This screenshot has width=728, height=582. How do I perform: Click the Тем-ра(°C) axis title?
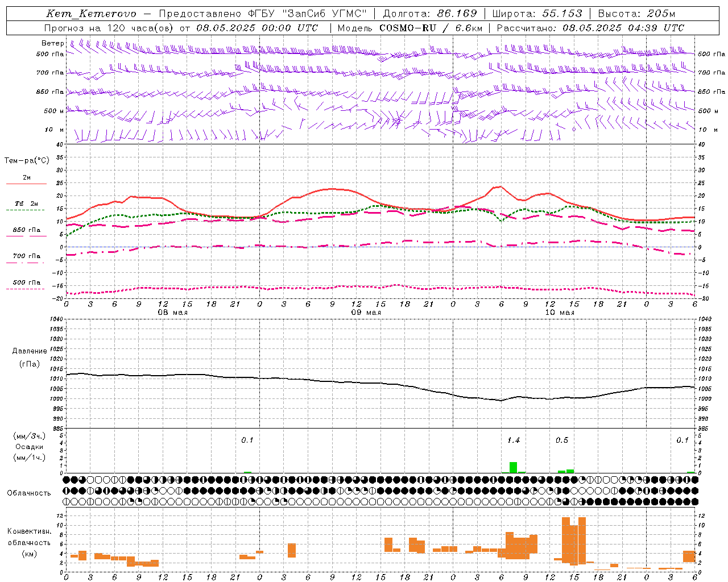[27, 161]
